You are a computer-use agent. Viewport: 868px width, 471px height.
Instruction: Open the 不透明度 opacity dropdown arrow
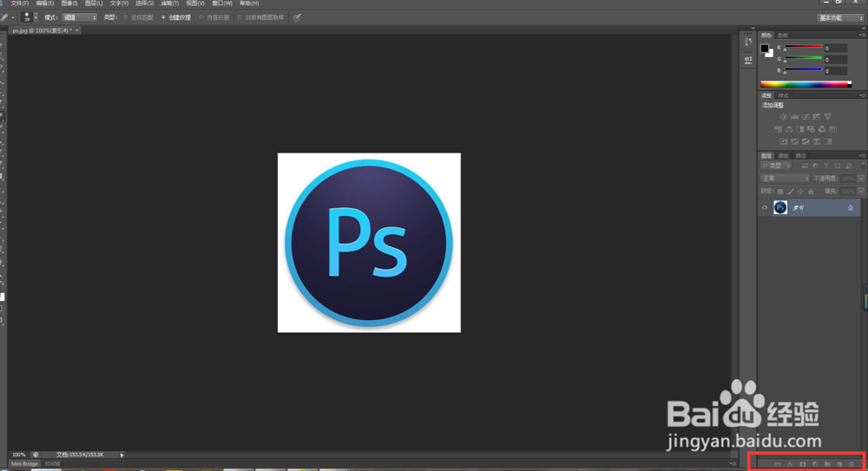point(861,179)
